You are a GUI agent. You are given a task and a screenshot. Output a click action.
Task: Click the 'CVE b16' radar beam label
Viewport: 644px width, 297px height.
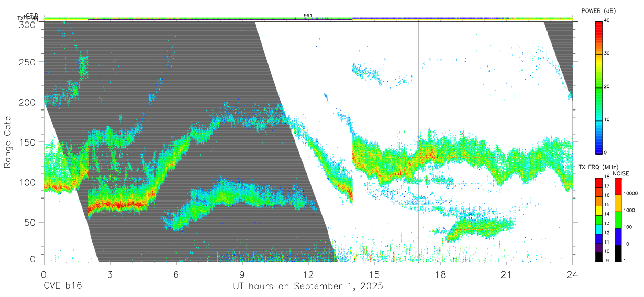(62, 287)
